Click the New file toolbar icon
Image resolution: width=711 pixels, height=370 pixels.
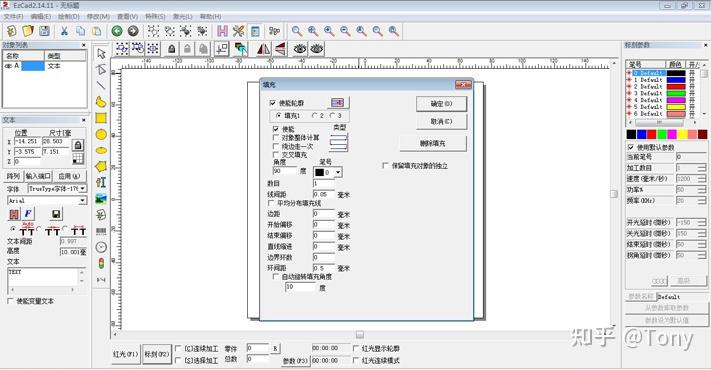point(11,31)
